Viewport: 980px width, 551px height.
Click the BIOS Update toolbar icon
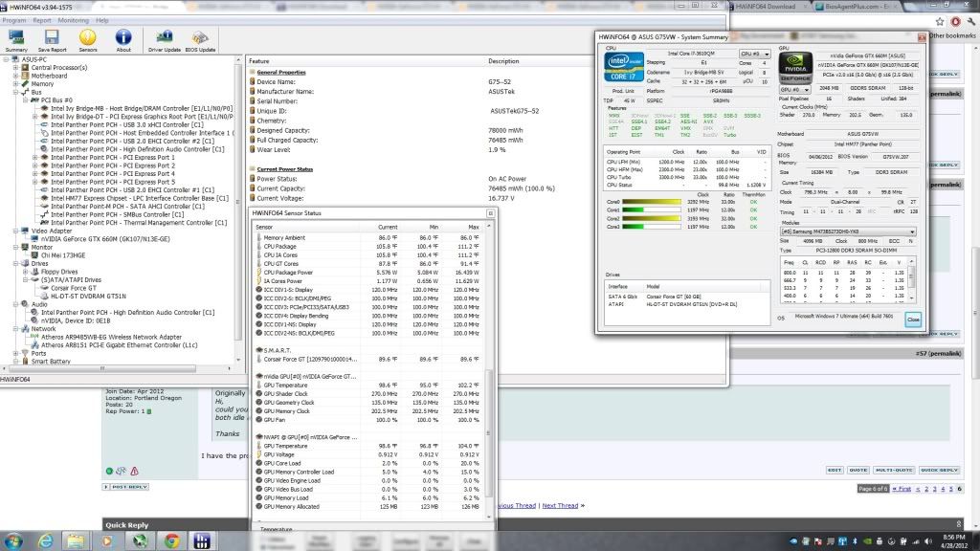click(x=200, y=40)
